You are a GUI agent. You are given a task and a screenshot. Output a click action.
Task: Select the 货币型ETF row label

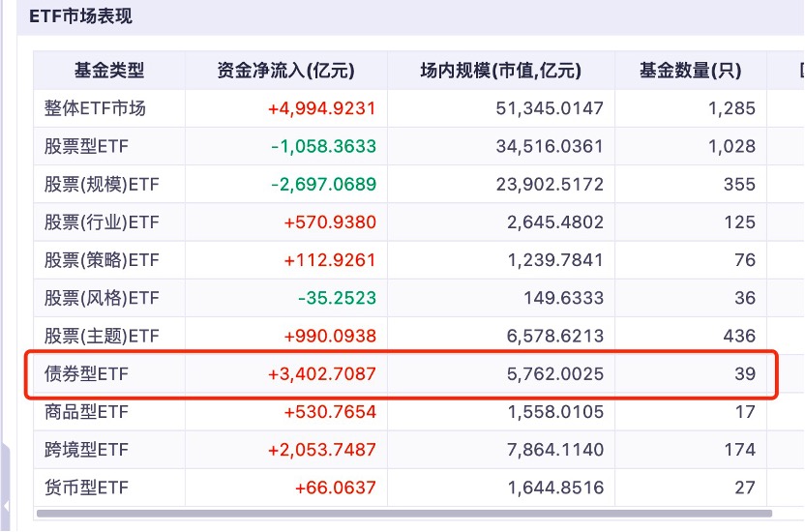point(86,488)
